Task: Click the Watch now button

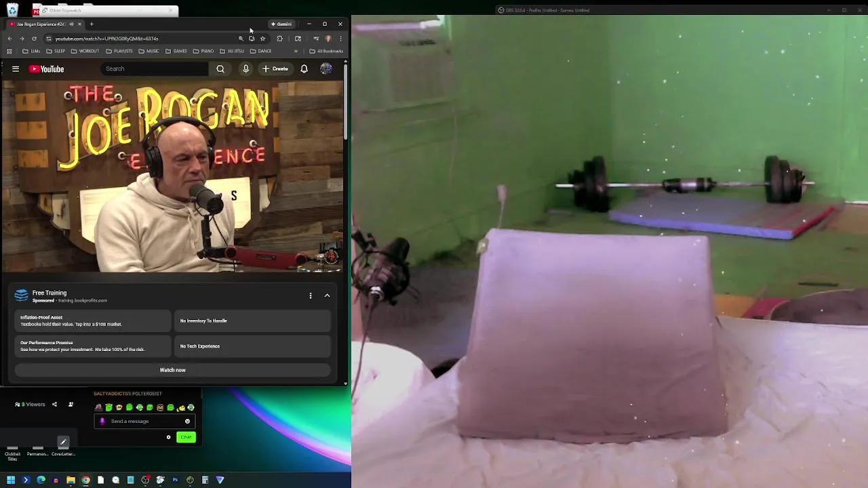Action: (172, 370)
